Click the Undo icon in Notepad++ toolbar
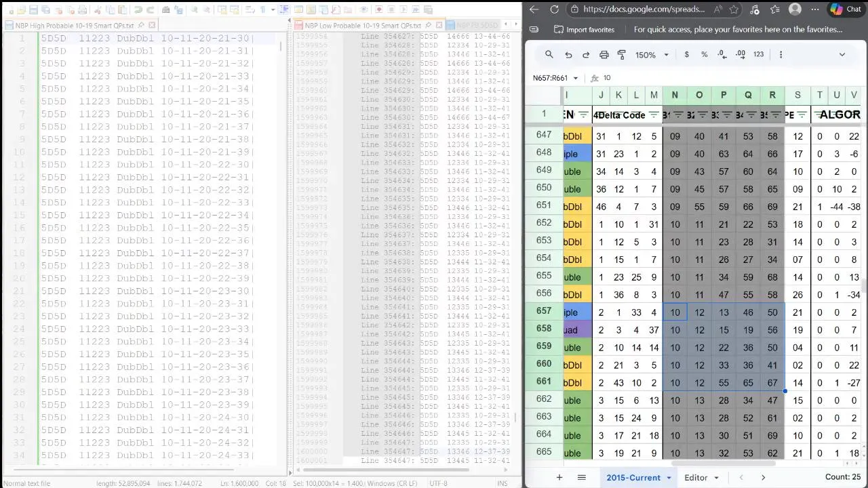Image resolution: width=868 pixels, height=488 pixels. click(x=138, y=10)
